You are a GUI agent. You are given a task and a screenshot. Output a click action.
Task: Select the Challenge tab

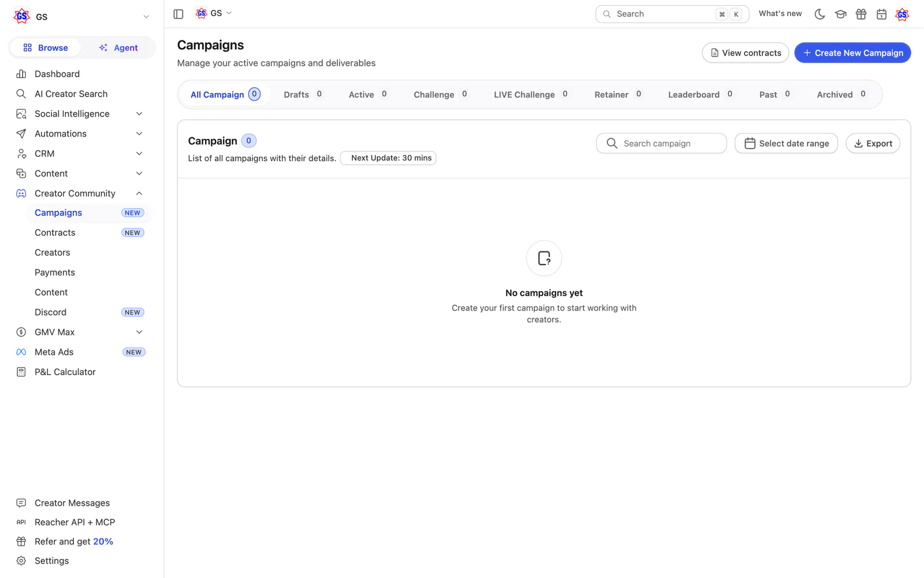(441, 94)
